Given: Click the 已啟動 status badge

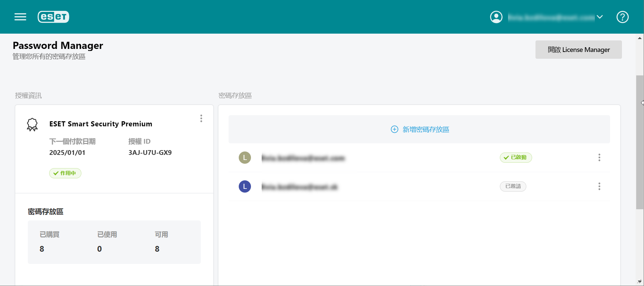Looking at the screenshot, I should point(516,158).
